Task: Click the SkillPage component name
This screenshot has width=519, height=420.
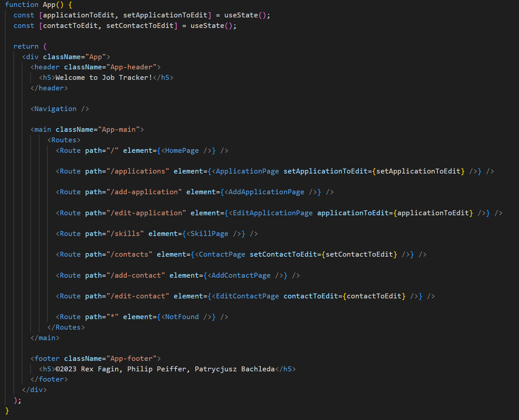Action: [x=209, y=234]
